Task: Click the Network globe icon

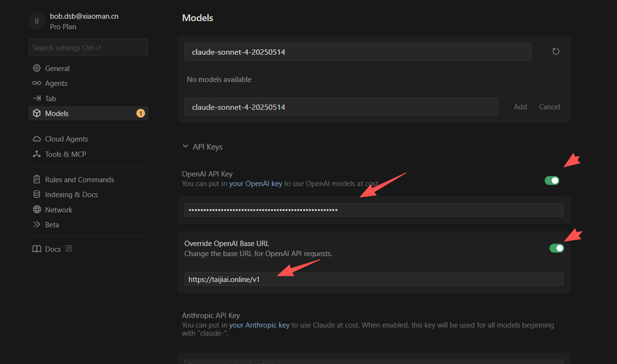Action: click(x=37, y=209)
